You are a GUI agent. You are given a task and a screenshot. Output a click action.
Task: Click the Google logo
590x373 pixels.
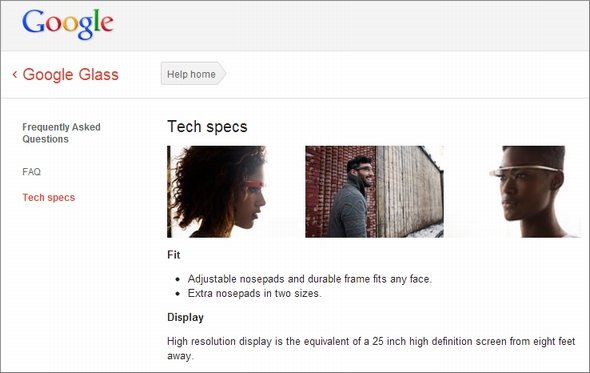tap(68, 24)
